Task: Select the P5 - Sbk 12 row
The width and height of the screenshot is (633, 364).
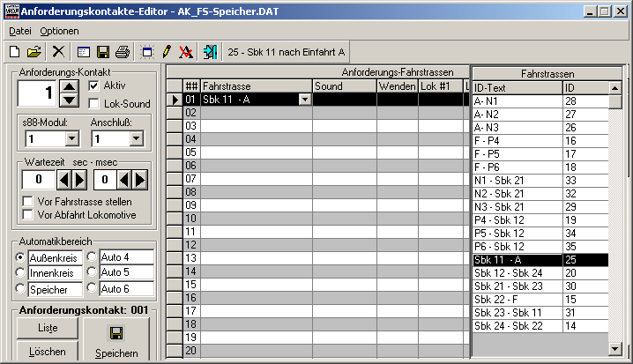Action: (540, 234)
